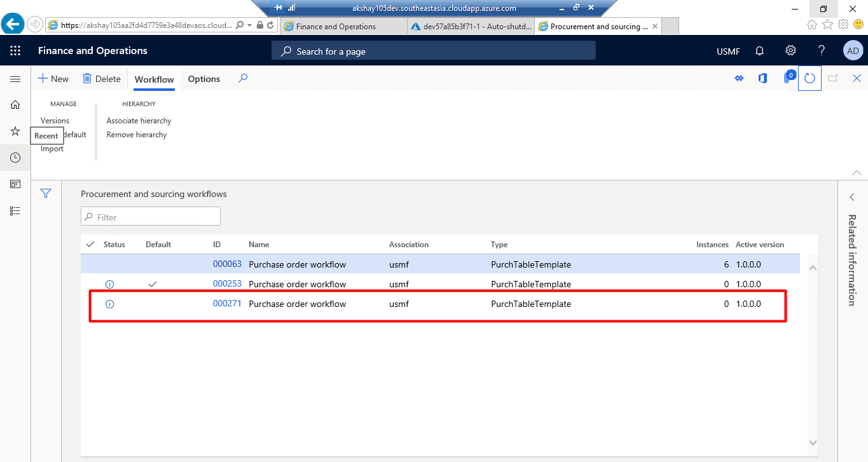Open the Help question mark

coord(822,51)
